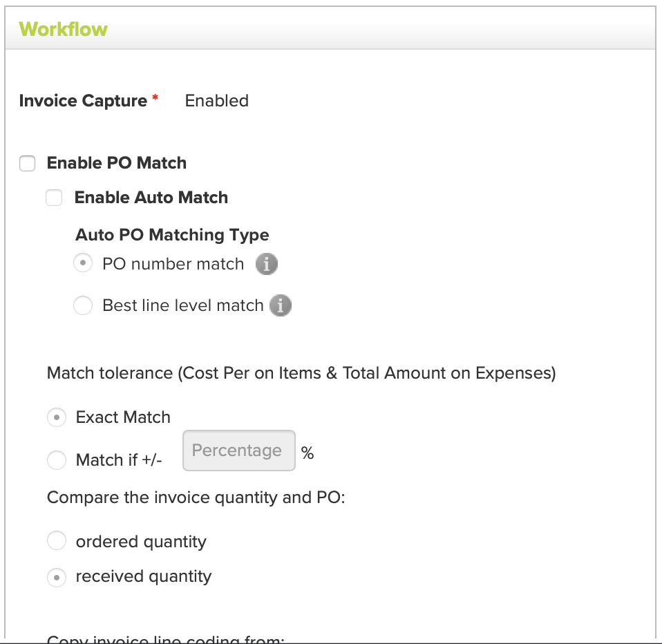
Task: Click the green Workflow section title
Action: tap(64, 29)
